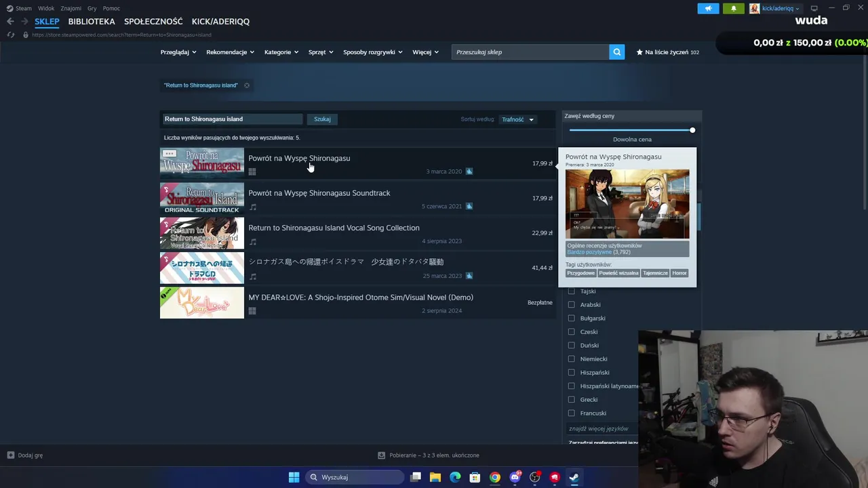Open the Gry menu
This screenshot has width=868, height=488.
pos(92,8)
